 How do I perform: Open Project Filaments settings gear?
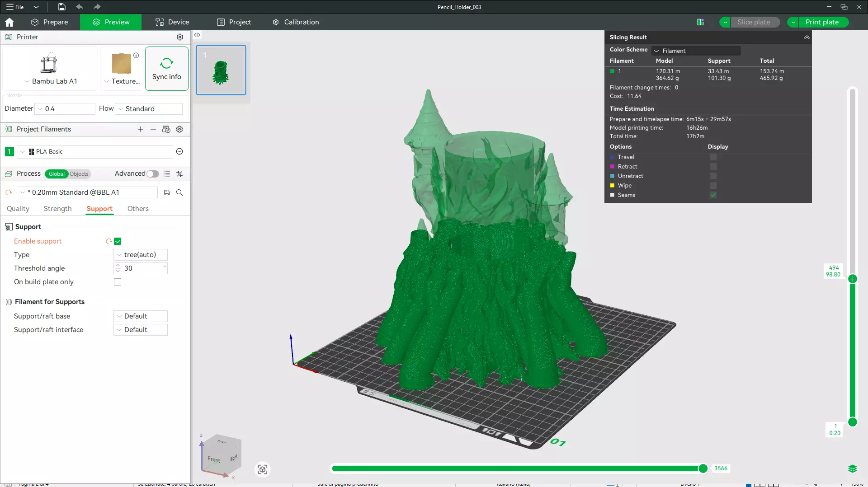point(179,129)
